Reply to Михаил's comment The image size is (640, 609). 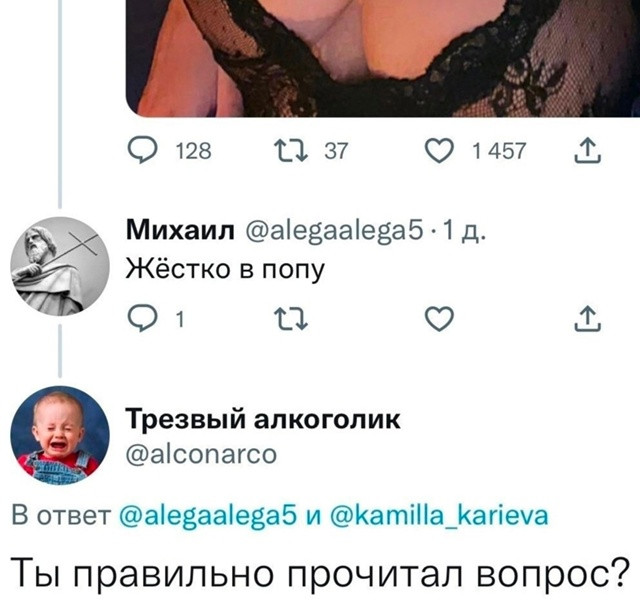tap(142, 318)
